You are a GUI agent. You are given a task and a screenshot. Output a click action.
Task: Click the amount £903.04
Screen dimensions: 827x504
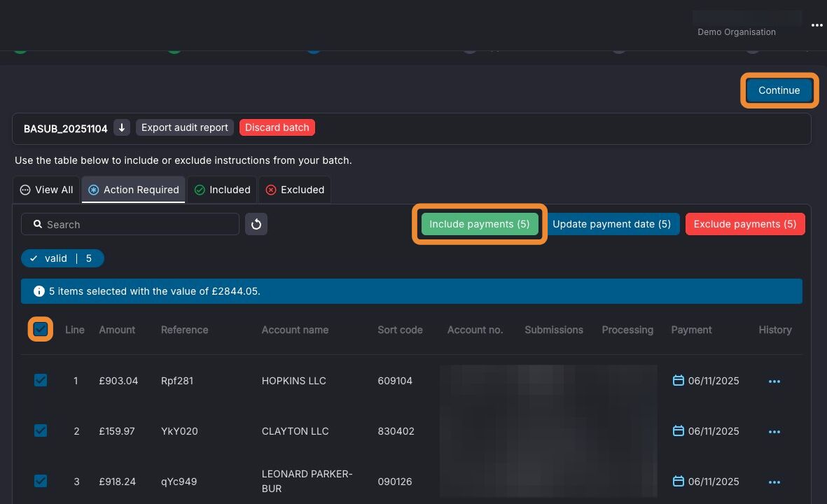pos(118,381)
